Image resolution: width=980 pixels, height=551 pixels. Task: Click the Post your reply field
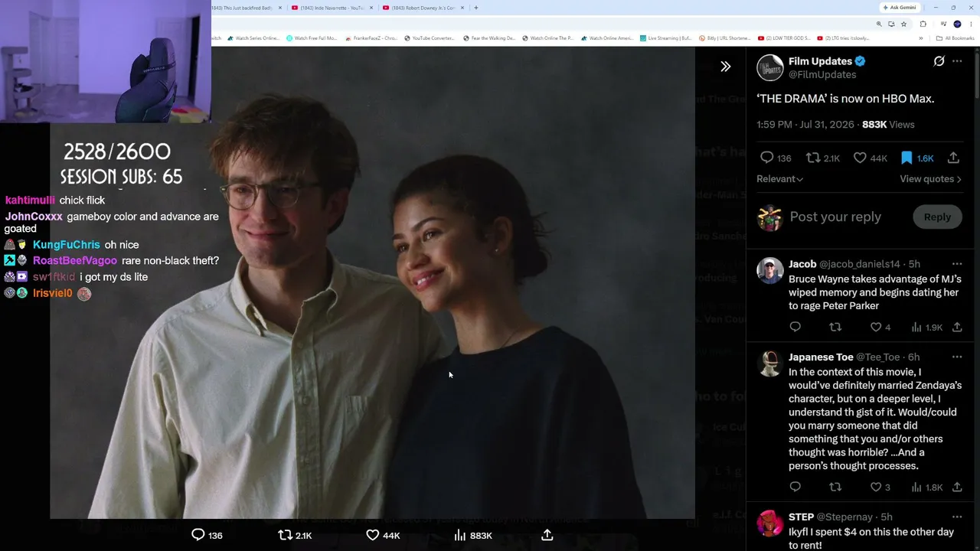(x=835, y=217)
